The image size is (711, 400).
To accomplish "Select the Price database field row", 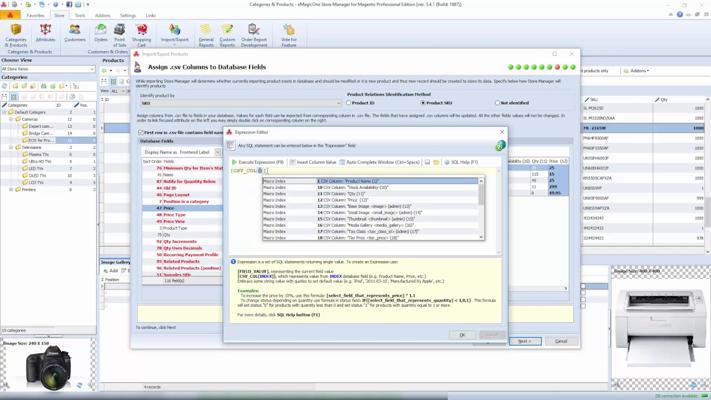I will 182,208.
